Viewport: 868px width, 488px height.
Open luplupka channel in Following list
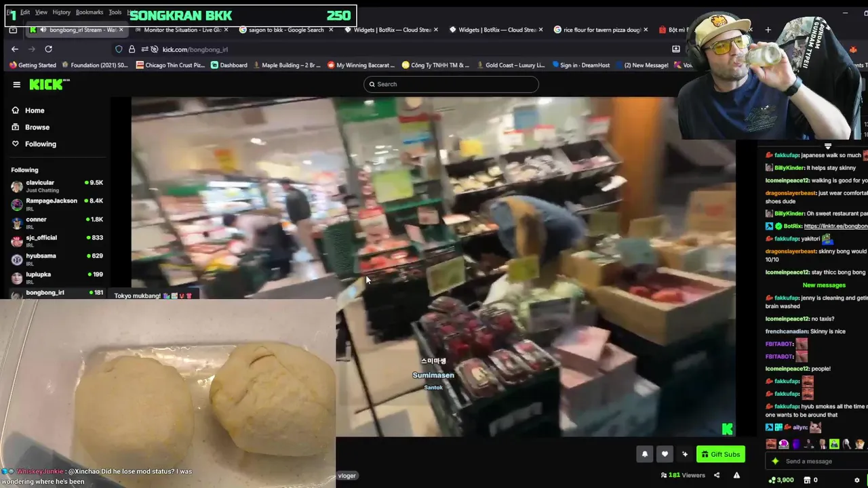point(57,277)
